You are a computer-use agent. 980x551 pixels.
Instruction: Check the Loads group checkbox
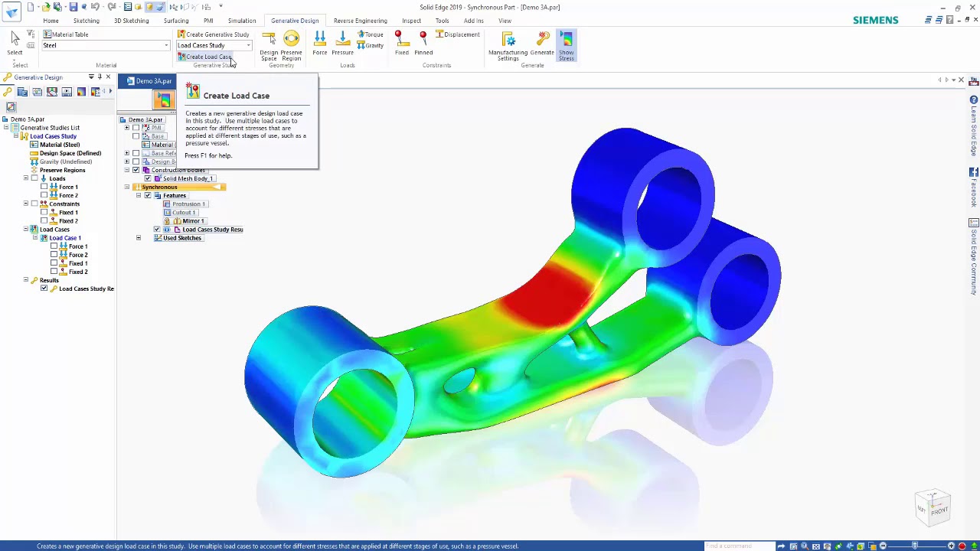click(34, 178)
